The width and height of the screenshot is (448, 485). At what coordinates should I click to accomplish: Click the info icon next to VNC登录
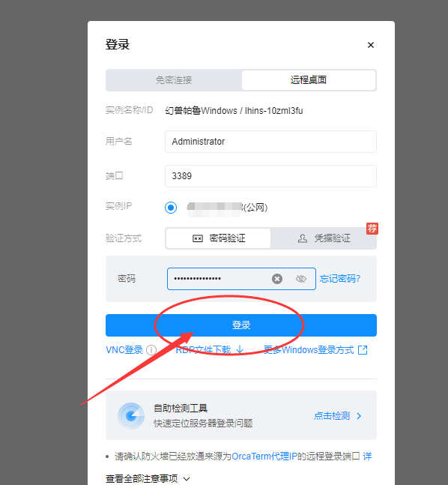pos(151,350)
